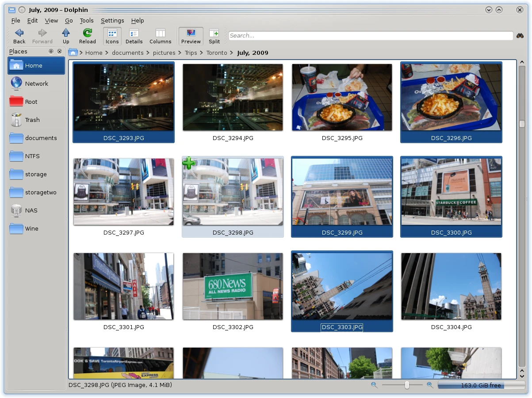The height and width of the screenshot is (398, 532).
Task: Open the View menu
Action: pos(51,20)
